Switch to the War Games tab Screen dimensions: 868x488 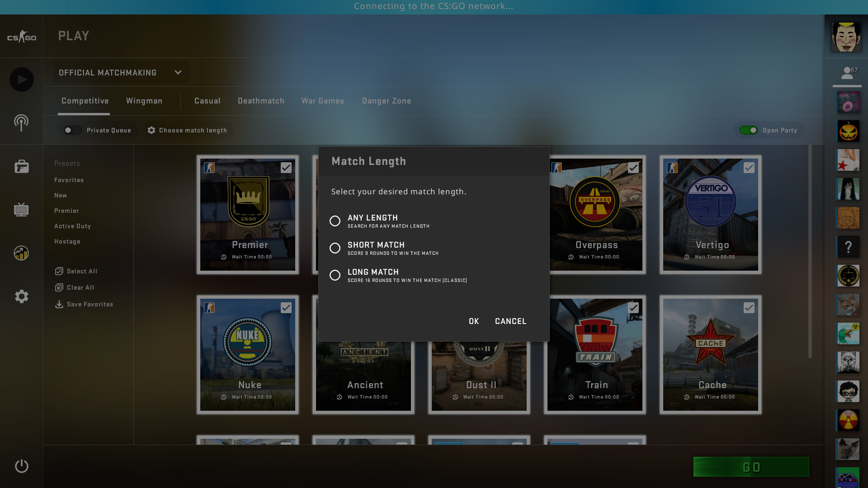pyautogui.click(x=323, y=101)
